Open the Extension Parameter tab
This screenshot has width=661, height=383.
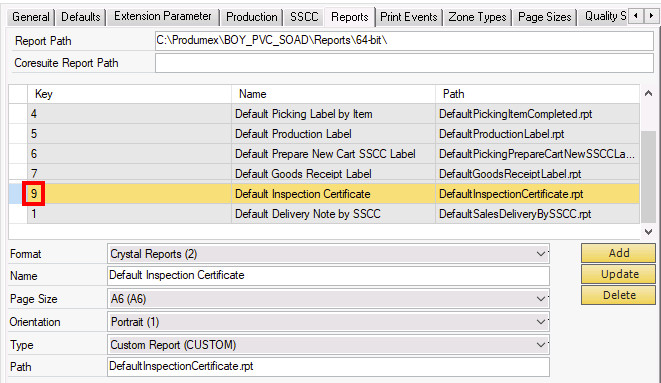[x=163, y=16]
